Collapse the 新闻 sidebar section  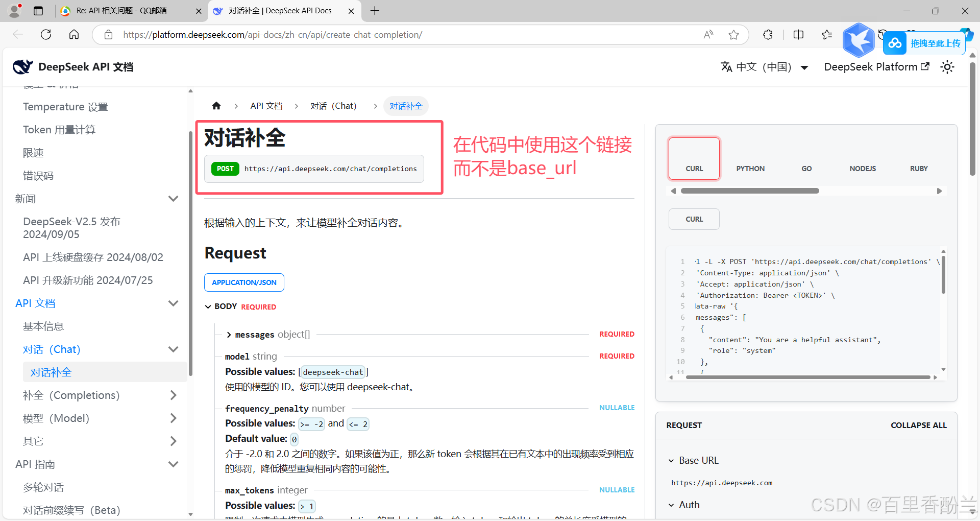pos(173,199)
